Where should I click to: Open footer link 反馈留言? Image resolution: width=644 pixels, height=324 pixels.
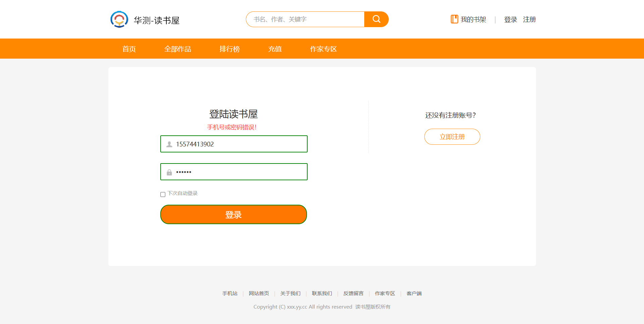pyautogui.click(x=354, y=294)
